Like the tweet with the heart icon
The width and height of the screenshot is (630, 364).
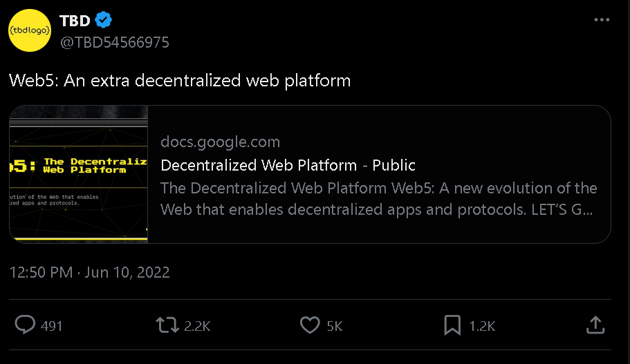tap(310, 325)
